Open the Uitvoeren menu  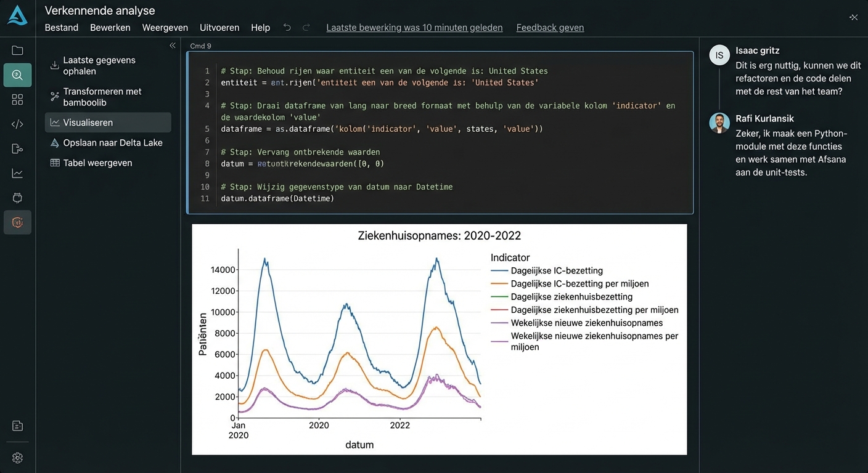click(x=219, y=28)
